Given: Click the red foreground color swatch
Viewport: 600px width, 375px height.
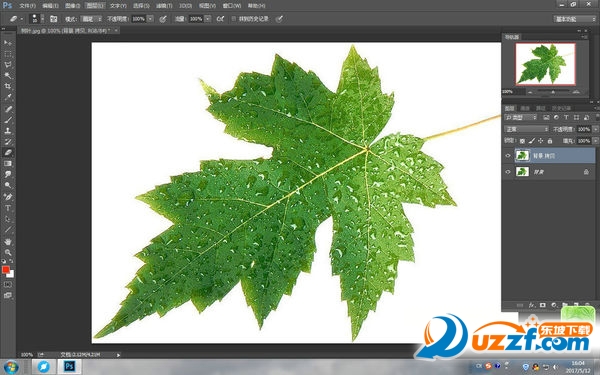Looking at the screenshot, I should point(5,270).
